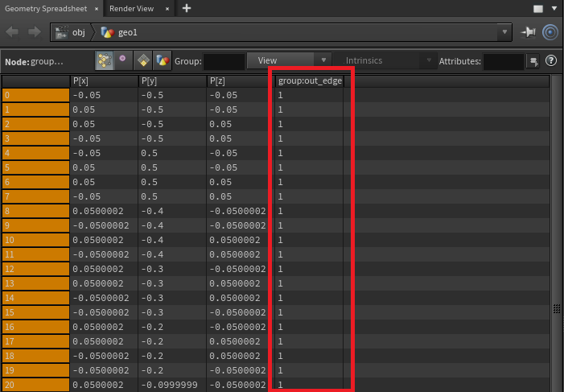Click the out_edge value of row 3

[280, 138]
